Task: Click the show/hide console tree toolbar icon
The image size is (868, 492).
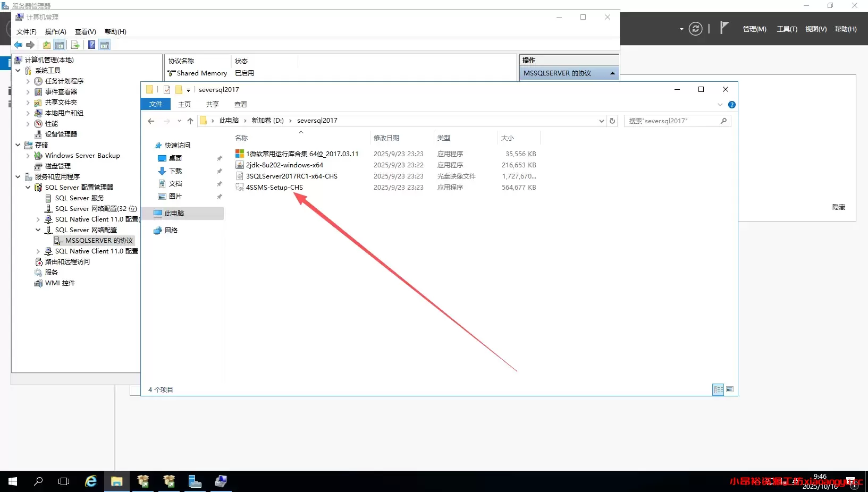Action: click(59, 45)
